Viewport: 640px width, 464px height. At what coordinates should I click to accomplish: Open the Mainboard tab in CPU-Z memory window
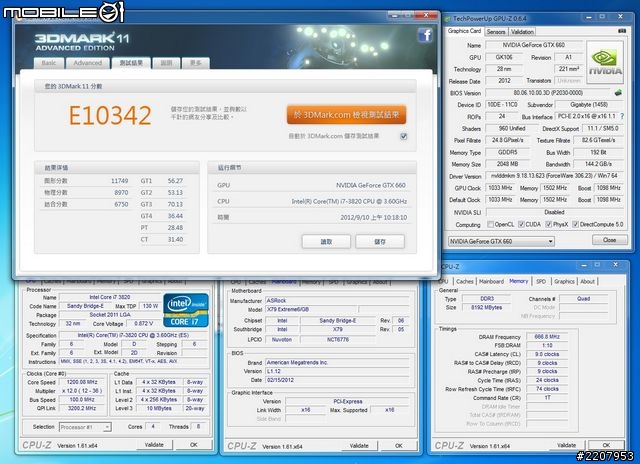click(491, 281)
